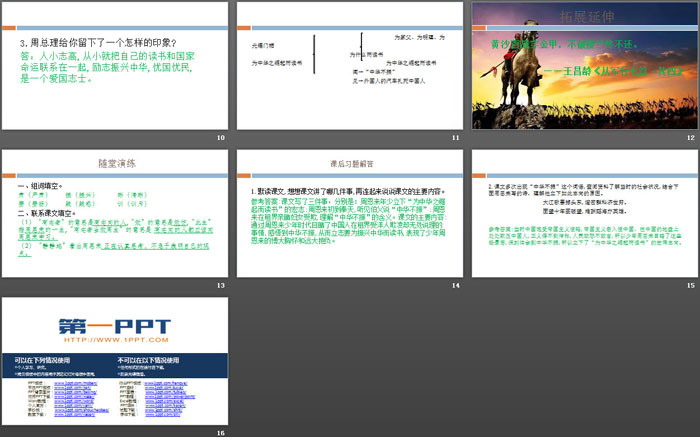Screen dimensions: 700x437
Task: Click slide number 10 label
Action: tap(221, 137)
